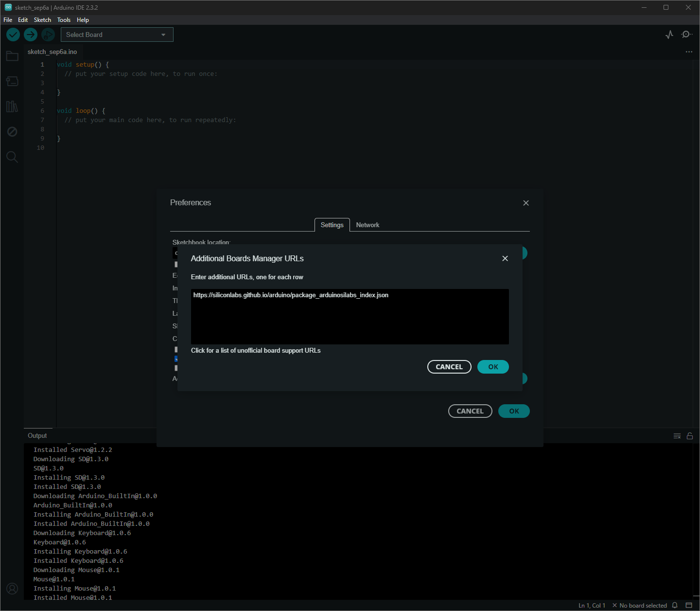The image size is (700, 611).
Task: Open the Debug sidebar panel icon
Action: click(x=12, y=132)
